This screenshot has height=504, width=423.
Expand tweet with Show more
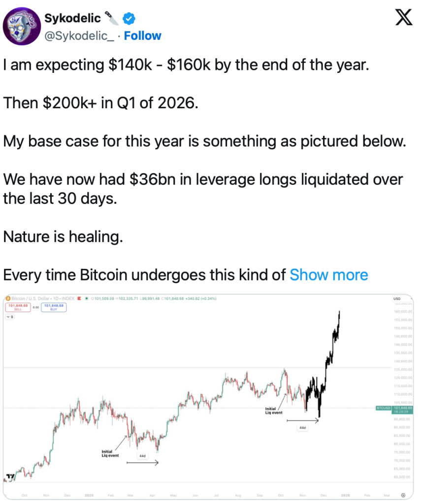point(328,275)
